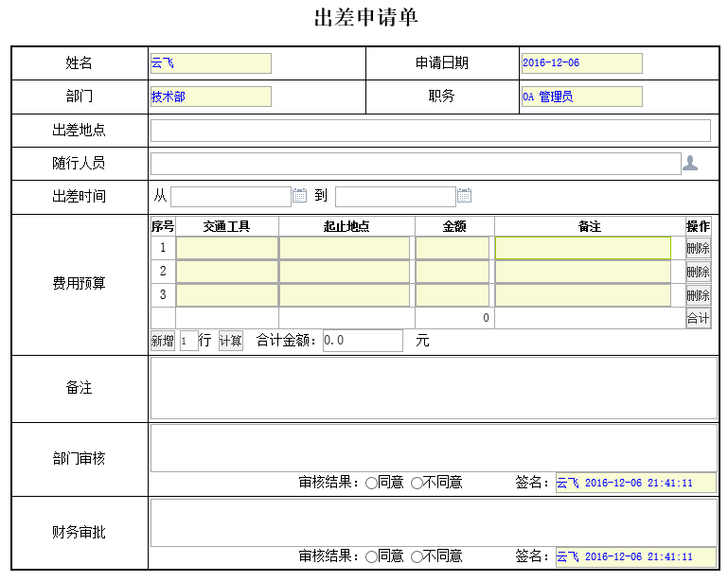Focus 交通工具 cell in budget row 1
728x582 pixels.
pos(227,248)
